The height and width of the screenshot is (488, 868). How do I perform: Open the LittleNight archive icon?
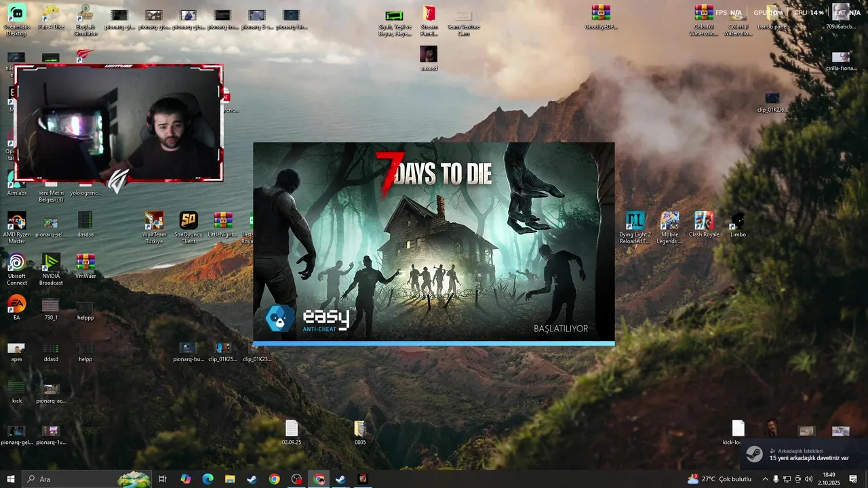coord(222,224)
